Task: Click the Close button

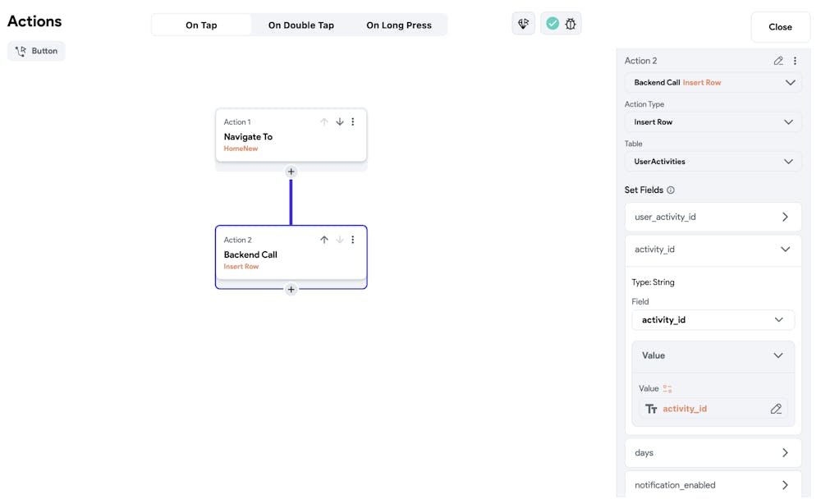Action: pyautogui.click(x=780, y=27)
